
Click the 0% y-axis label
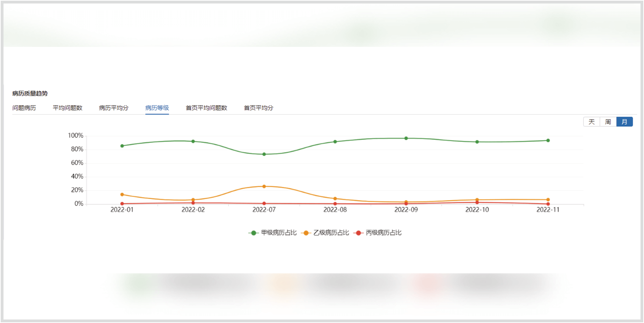point(79,204)
